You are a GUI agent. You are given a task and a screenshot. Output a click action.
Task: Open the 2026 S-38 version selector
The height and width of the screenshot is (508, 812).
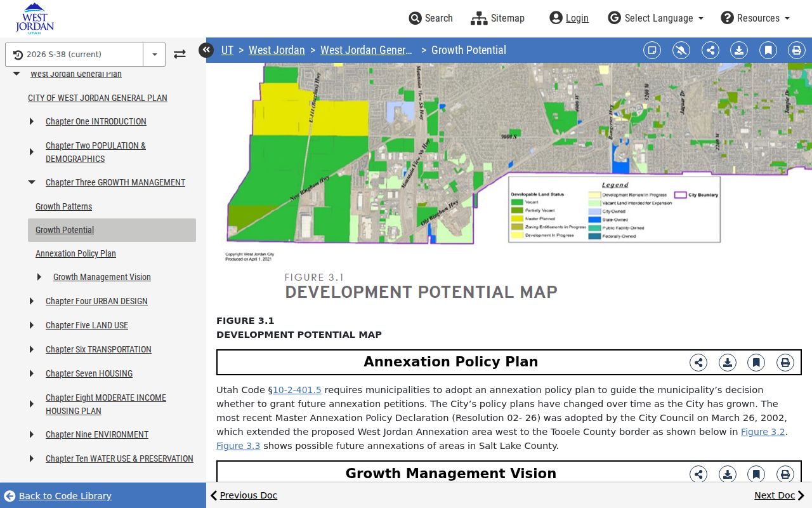point(74,55)
